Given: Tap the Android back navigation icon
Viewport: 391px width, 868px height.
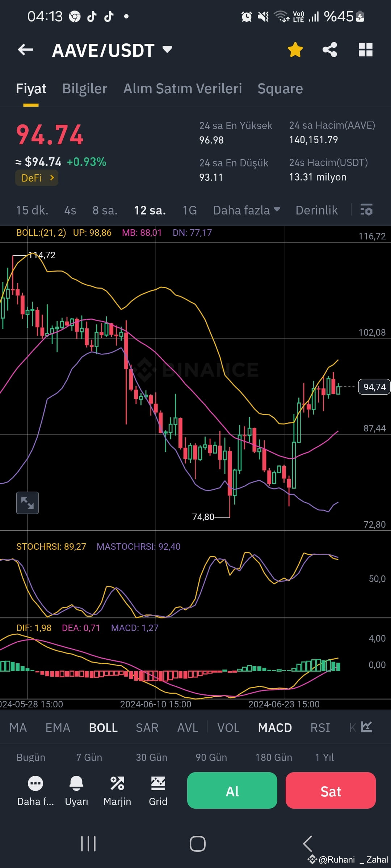Looking at the screenshot, I should pos(307,844).
